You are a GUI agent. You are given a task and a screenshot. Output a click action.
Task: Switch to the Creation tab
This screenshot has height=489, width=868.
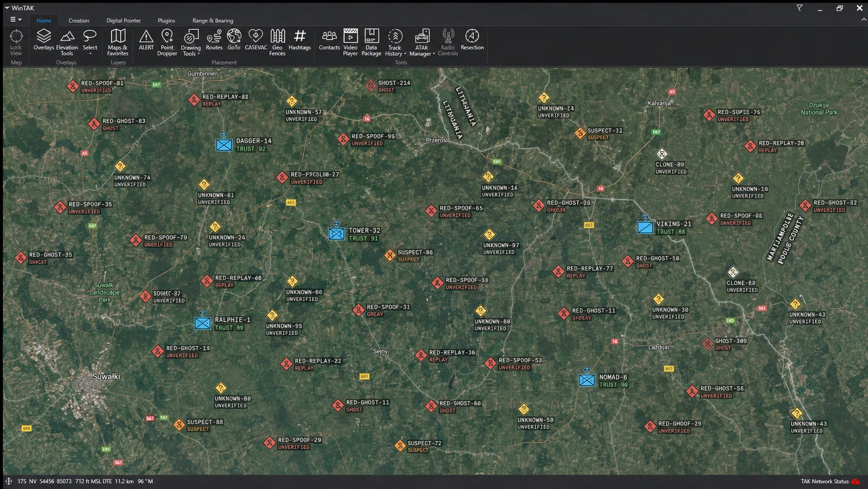pyautogui.click(x=79, y=21)
